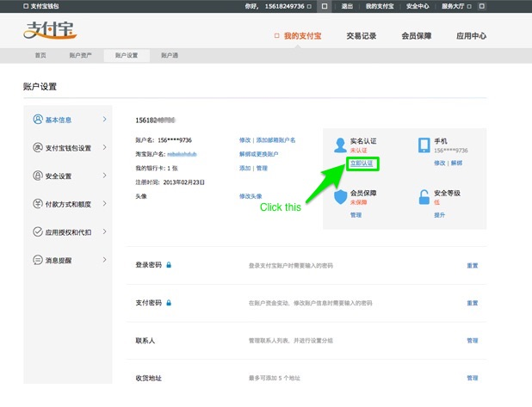
Task: Click 修改头像 to change avatar
Action: (251, 196)
